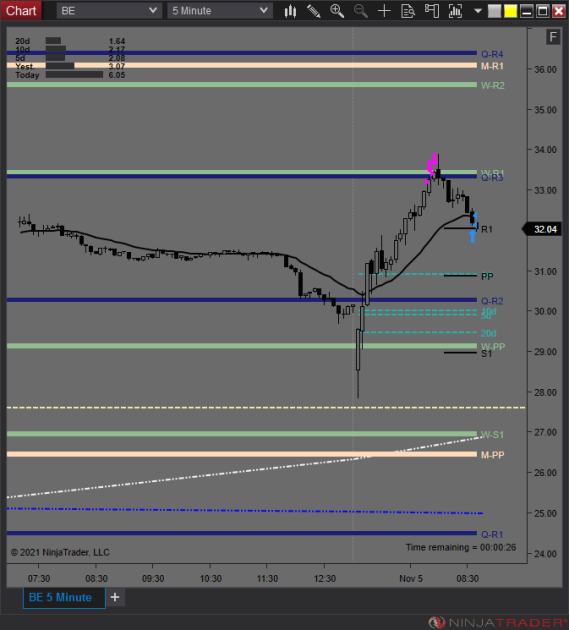Open the bar style candlestick icon
The image size is (569, 630).
click(x=290, y=11)
